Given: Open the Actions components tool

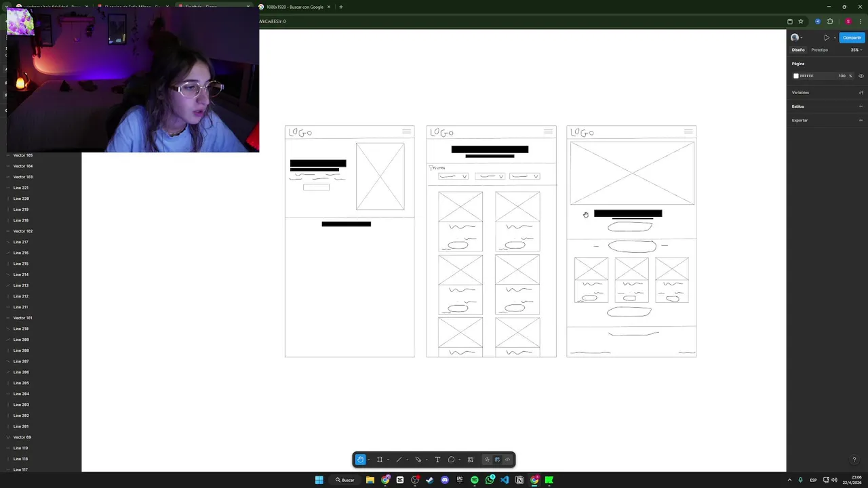Looking at the screenshot, I should tap(471, 460).
